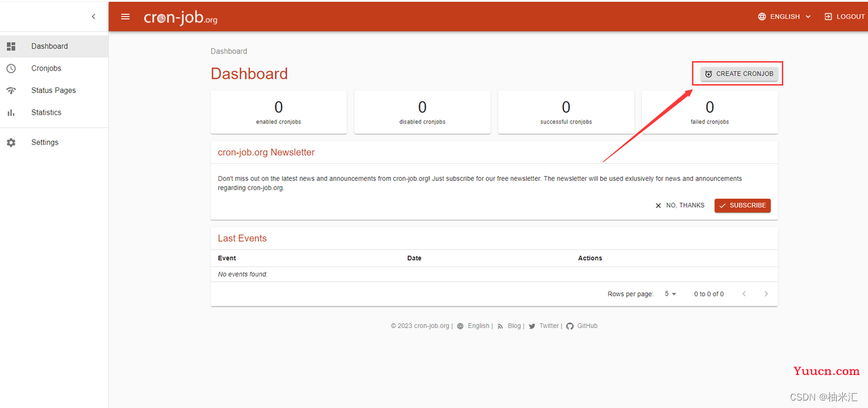Viewport: 868px width, 408px height.
Task: Click the Actions column header
Action: pyautogui.click(x=590, y=258)
